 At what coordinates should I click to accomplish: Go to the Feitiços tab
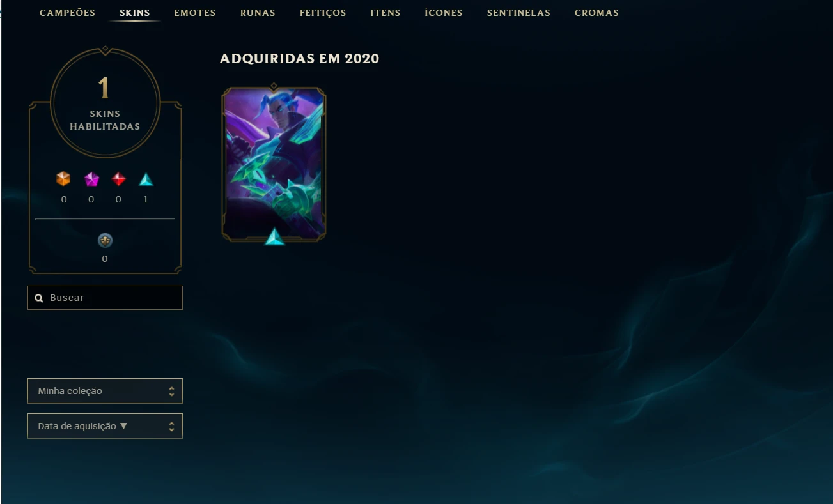(x=323, y=13)
